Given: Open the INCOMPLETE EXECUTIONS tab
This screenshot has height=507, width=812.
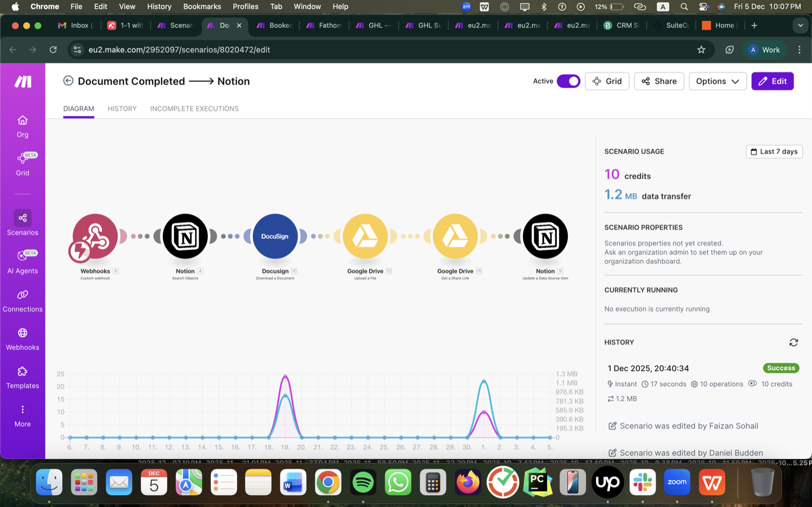Looking at the screenshot, I should click(194, 109).
